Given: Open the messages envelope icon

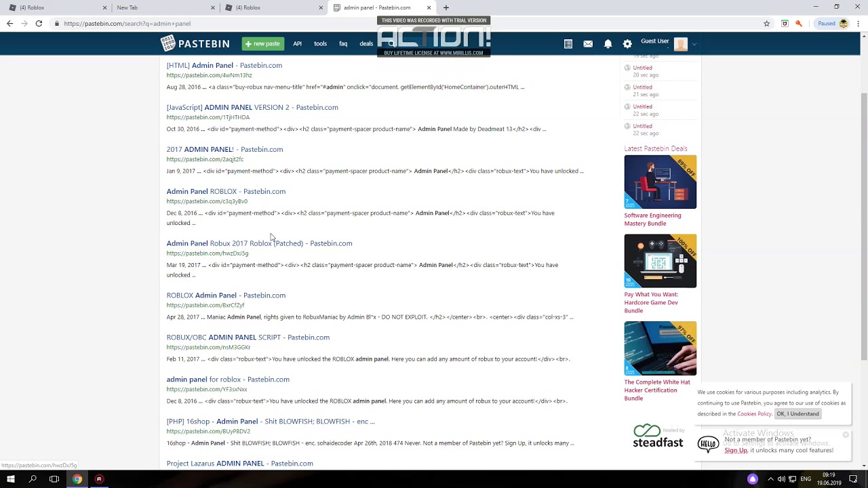Looking at the screenshot, I should pos(588,44).
